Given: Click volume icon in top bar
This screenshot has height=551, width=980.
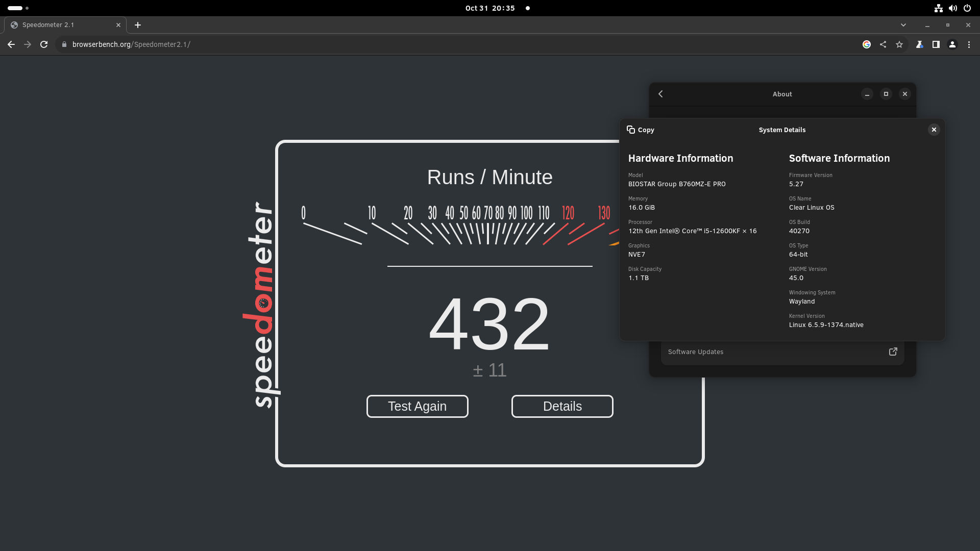Looking at the screenshot, I should click(953, 8).
